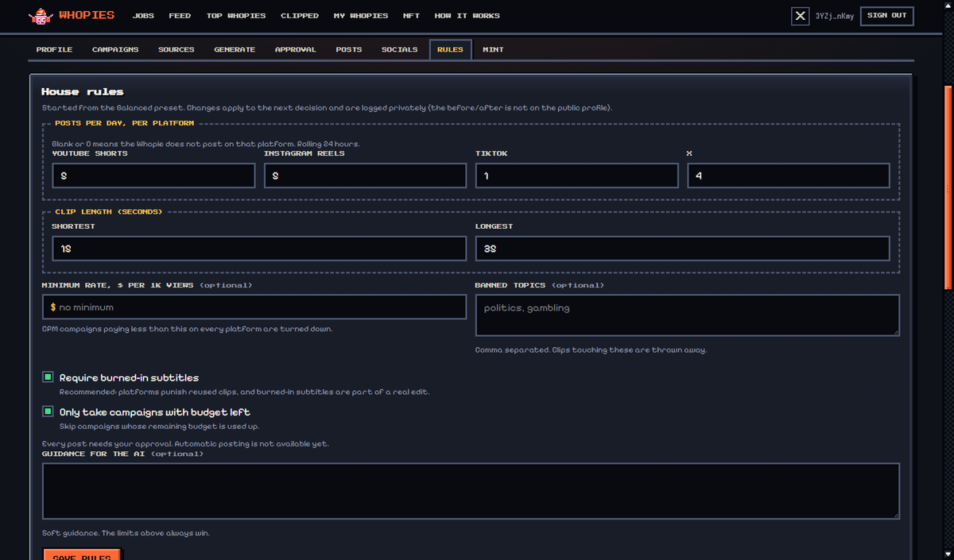This screenshot has width=954, height=560.
Task: Open the Jobs menu item
Action: 143,16
